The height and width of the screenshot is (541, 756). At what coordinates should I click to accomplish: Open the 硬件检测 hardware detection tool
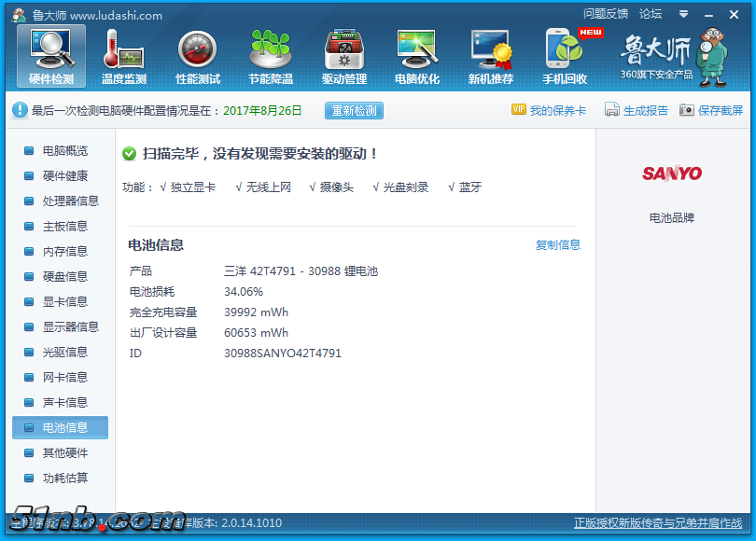[51, 56]
